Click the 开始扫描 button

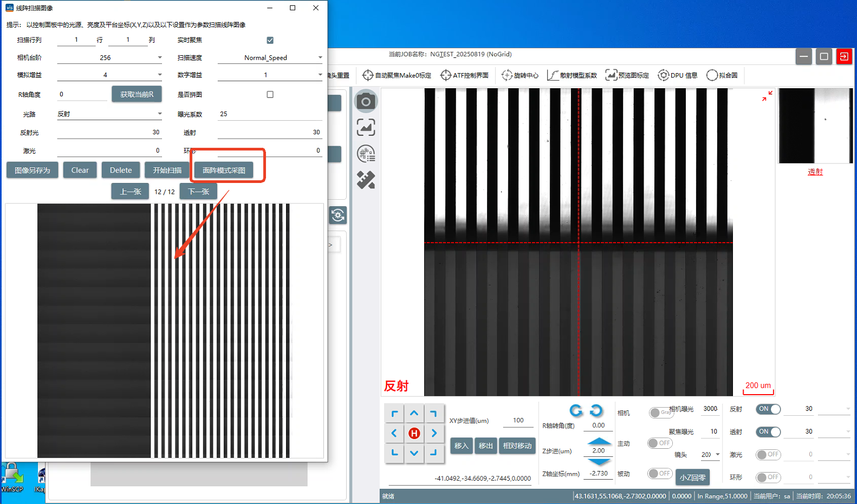point(167,170)
